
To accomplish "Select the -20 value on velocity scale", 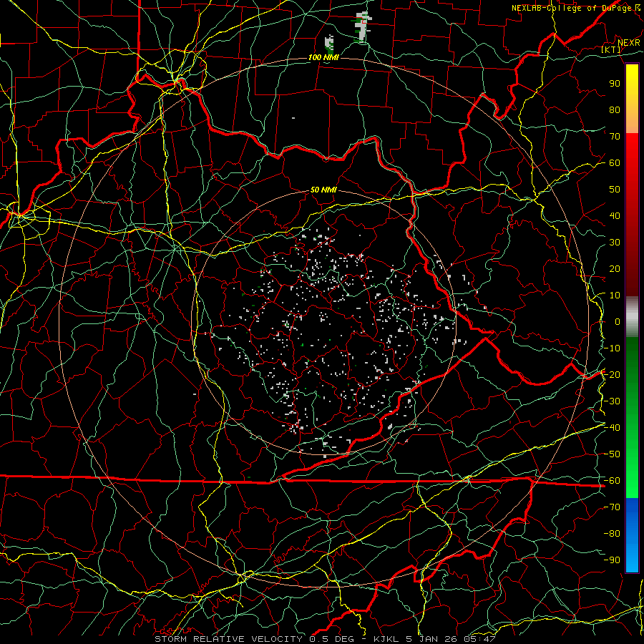I will pyautogui.click(x=612, y=374).
